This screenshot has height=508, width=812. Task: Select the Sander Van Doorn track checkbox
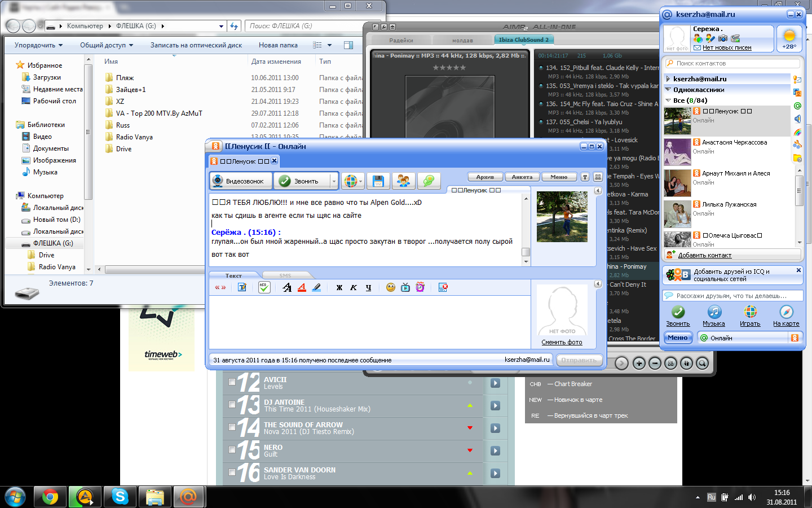coord(232,472)
